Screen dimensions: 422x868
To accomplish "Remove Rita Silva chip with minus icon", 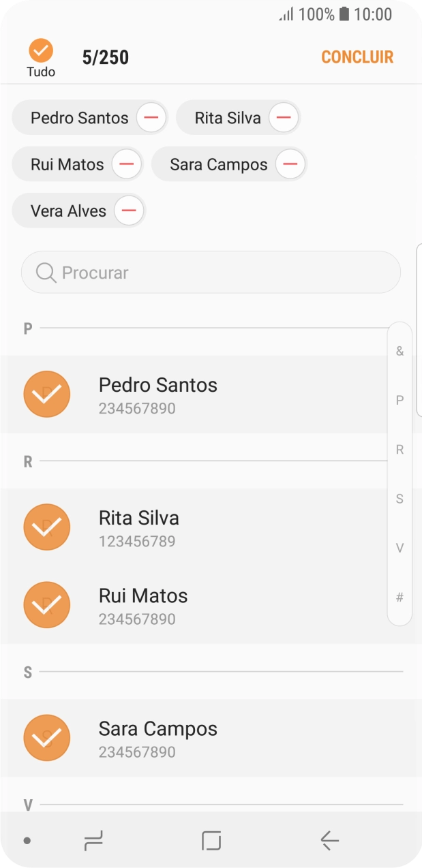I will [x=284, y=118].
